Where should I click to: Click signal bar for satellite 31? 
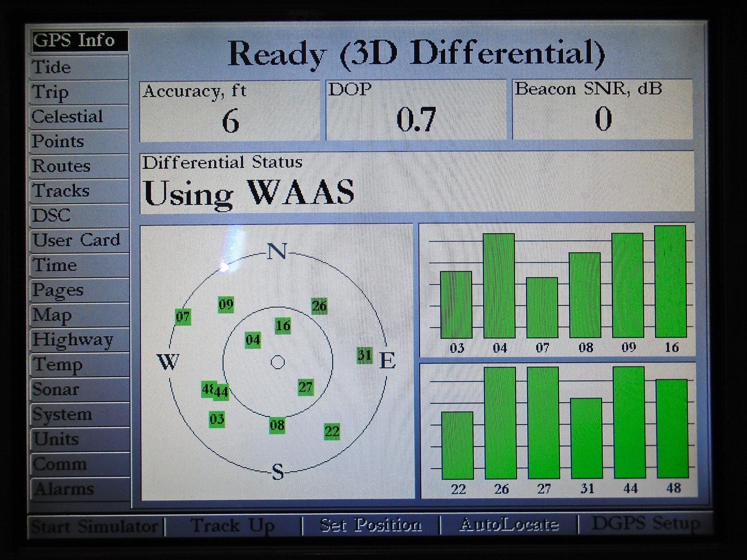coord(587,438)
